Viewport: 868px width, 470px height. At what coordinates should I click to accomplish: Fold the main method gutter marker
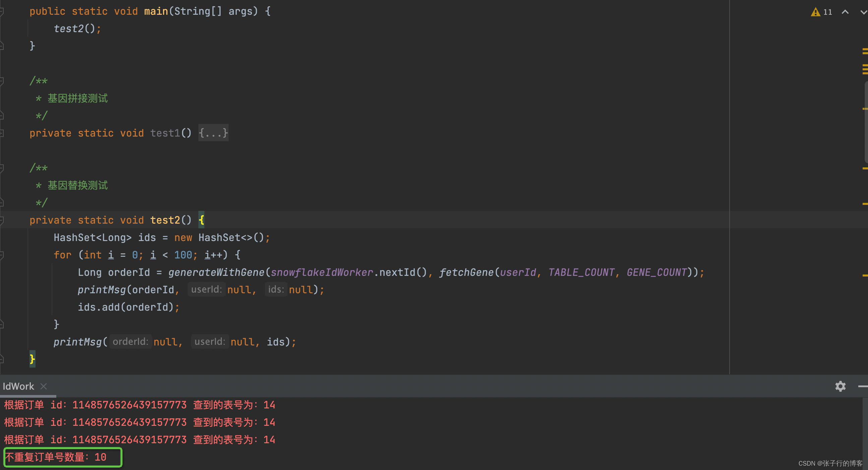(2, 11)
